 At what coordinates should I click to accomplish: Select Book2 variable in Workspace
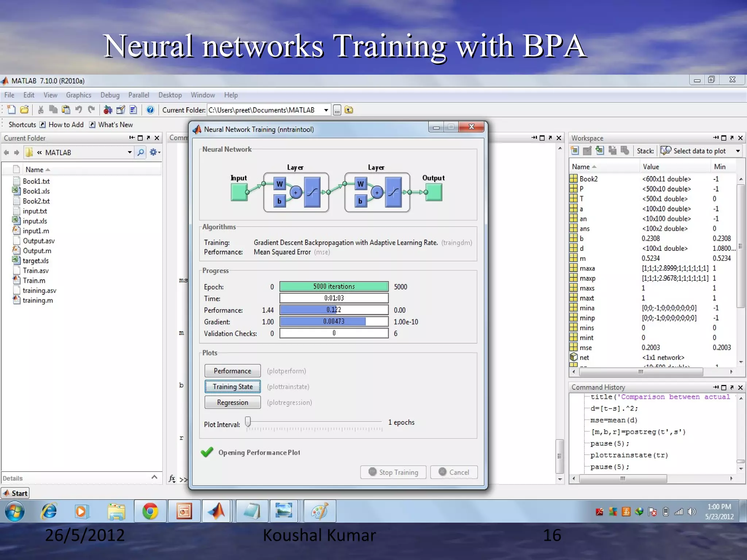click(x=588, y=179)
